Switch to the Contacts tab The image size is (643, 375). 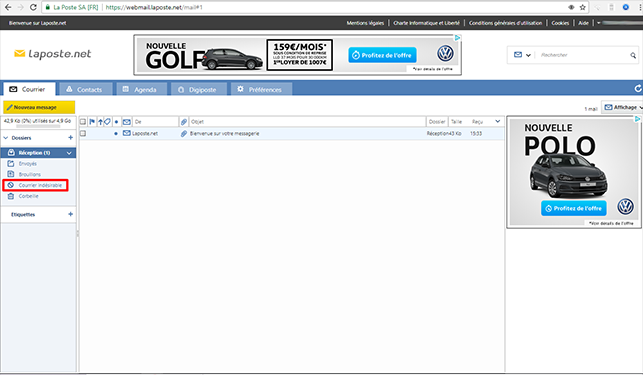pyautogui.click(x=86, y=89)
